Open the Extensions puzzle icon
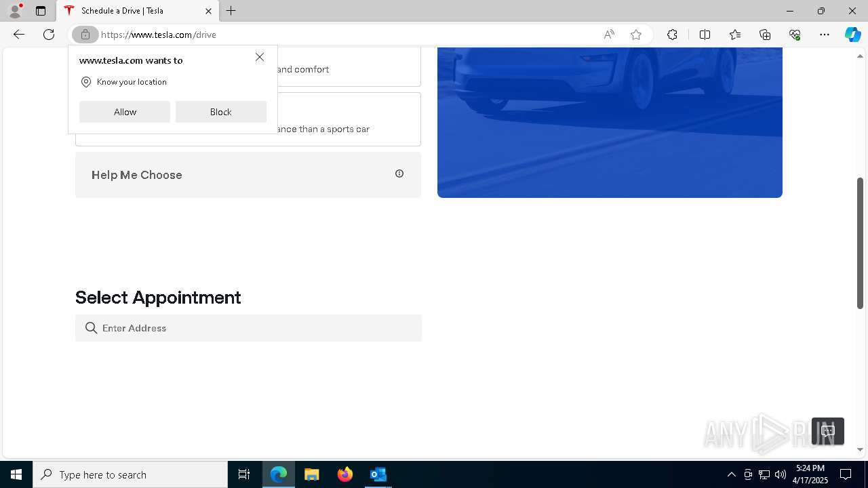The image size is (868, 488). 672,35
